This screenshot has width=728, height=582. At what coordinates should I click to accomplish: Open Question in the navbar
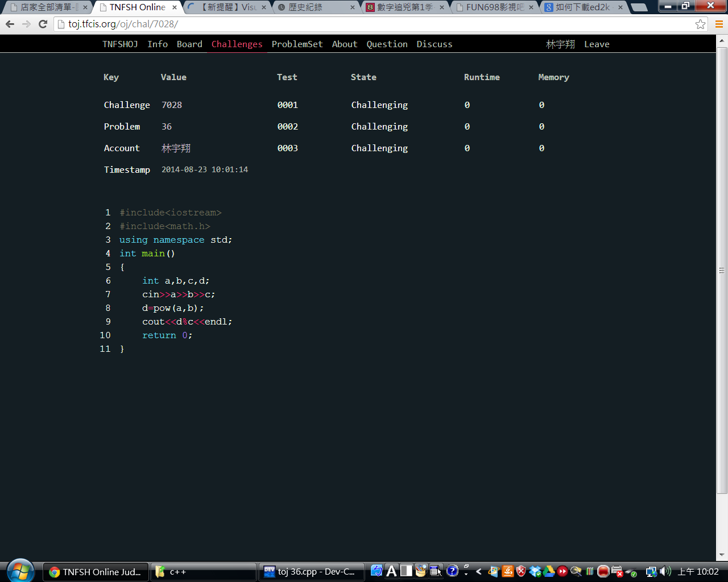pos(387,44)
